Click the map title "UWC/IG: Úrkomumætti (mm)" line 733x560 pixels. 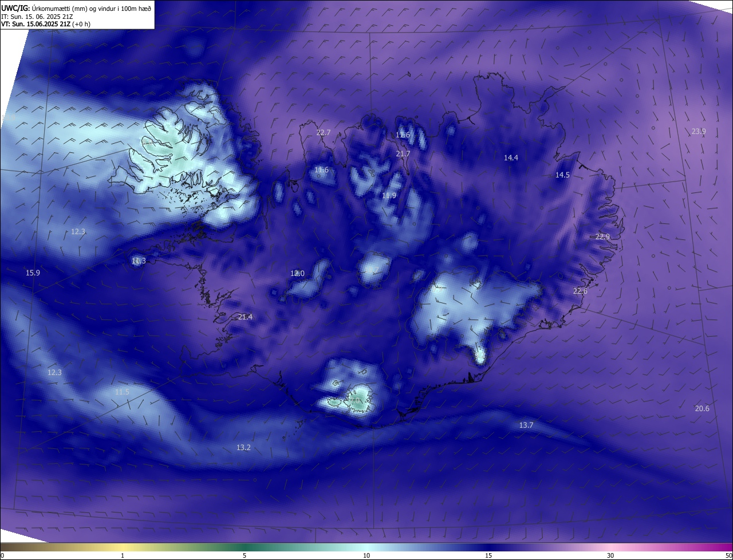77,7
